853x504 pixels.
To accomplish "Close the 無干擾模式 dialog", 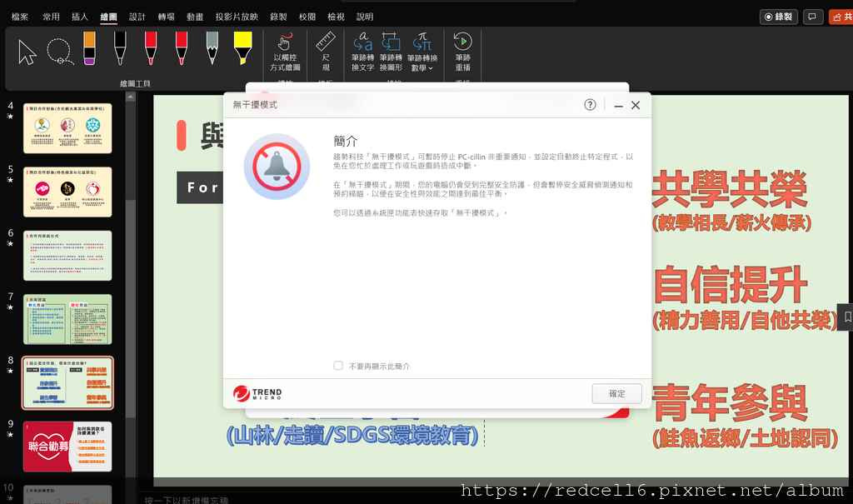I will pos(636,106).
